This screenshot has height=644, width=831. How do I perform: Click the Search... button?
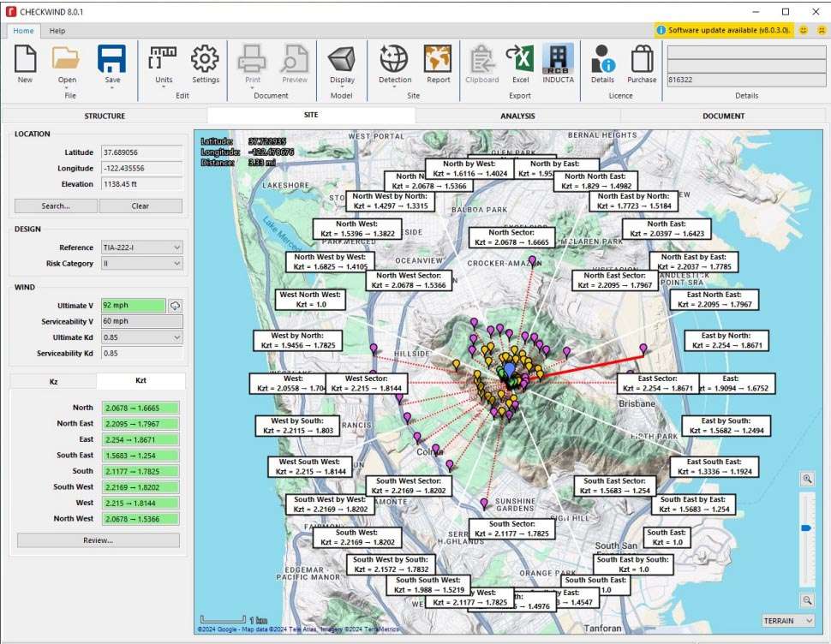(x=56, y=206)
